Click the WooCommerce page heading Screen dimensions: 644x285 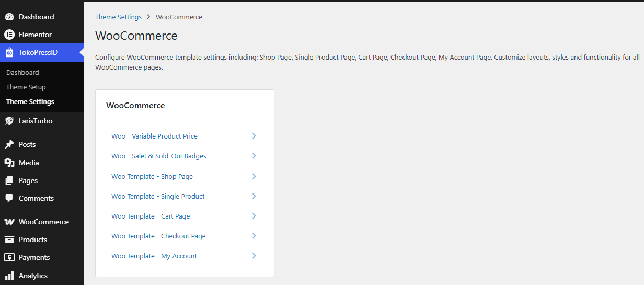tap(136, 36)
